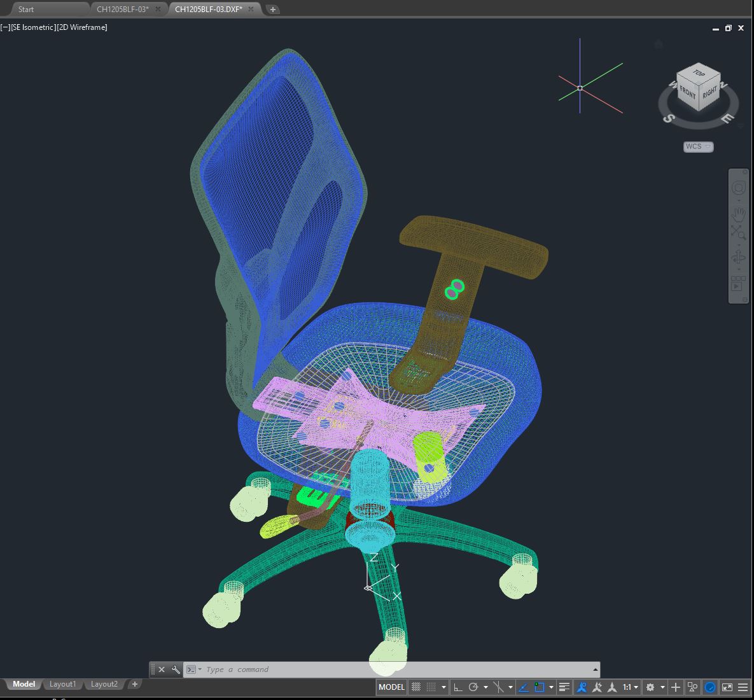Select the Pan hand tool in navigation bar
This screenshot has height=700, width=754.
click(x=738, y=214)
